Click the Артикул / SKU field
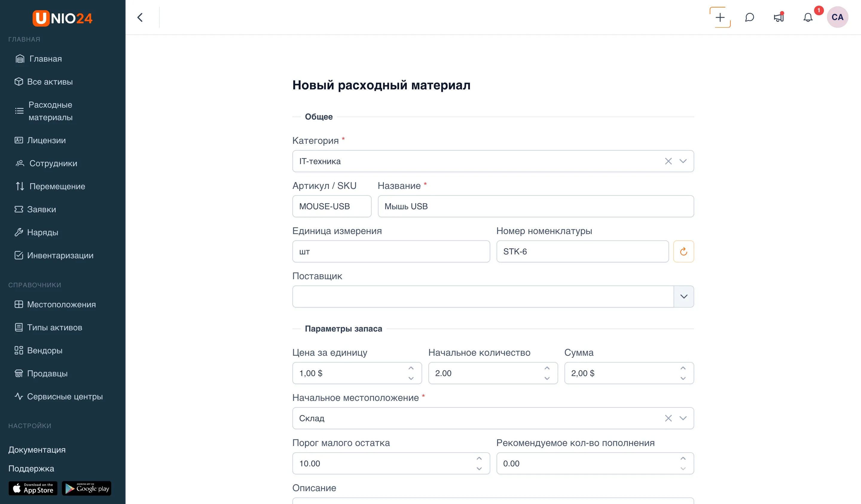The image size is (861, 504). [x=332, y=206]
